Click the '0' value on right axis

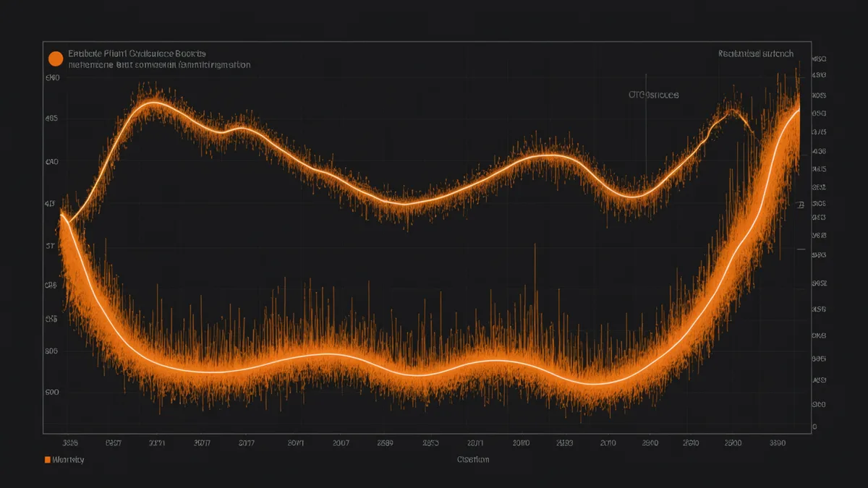[x=815, y=427]
